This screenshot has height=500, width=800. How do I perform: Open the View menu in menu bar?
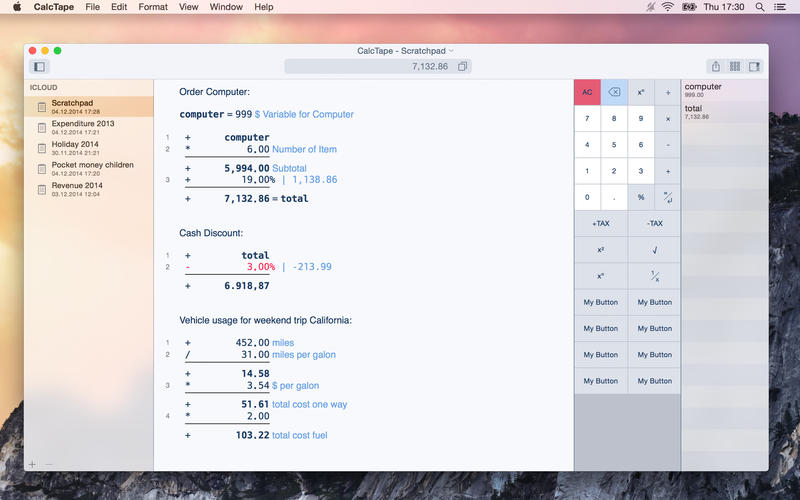click(x=188, y=7)
